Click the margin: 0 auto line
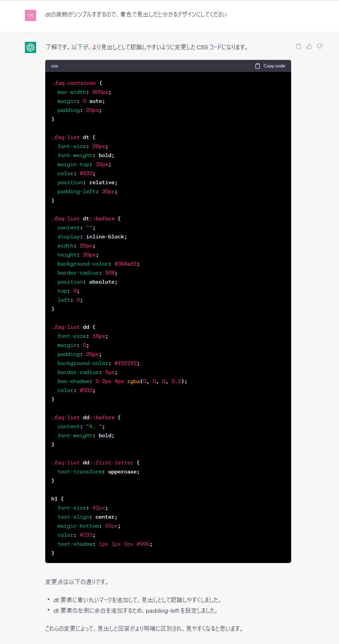 (81, 101)
